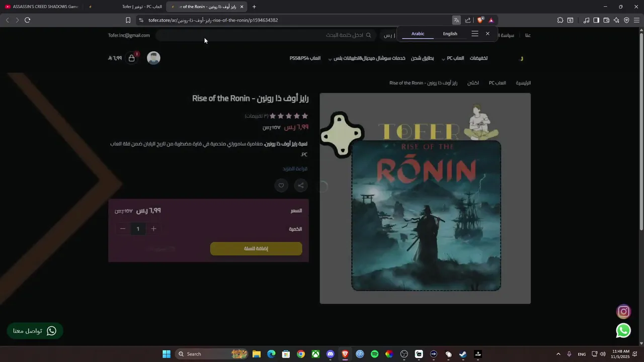Toggle the browser sidebar panel icon
Viewport: 644px width, 362px height.
(x=596, y=20)
